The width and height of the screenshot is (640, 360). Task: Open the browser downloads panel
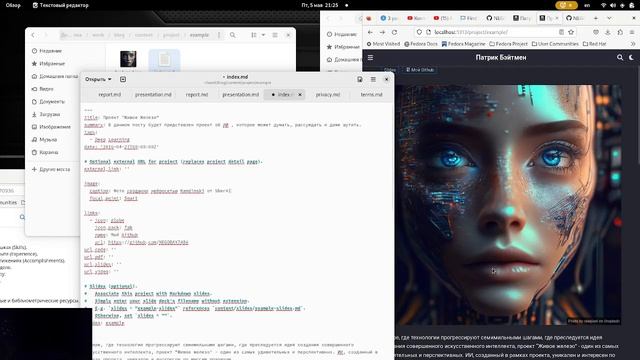tap(608, 32)
